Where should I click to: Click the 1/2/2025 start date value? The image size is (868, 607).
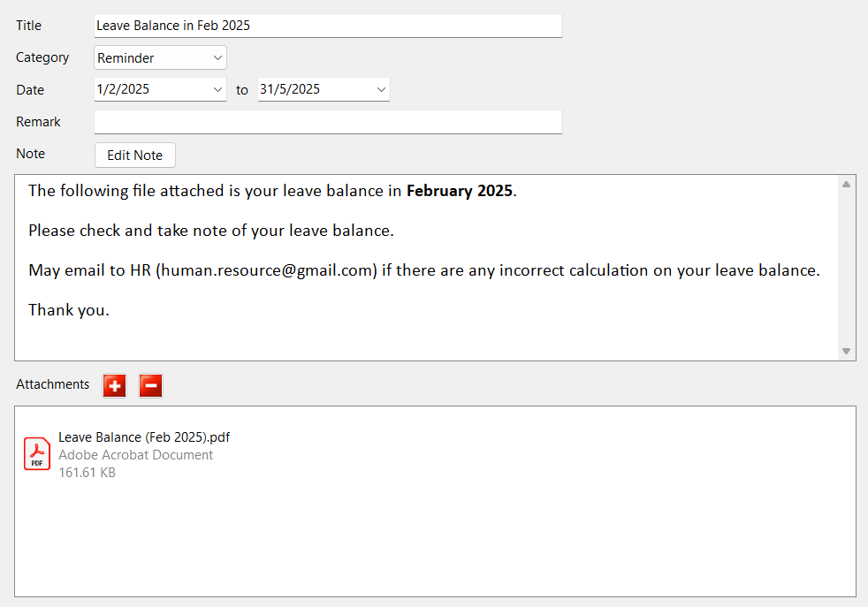point(124,89)
